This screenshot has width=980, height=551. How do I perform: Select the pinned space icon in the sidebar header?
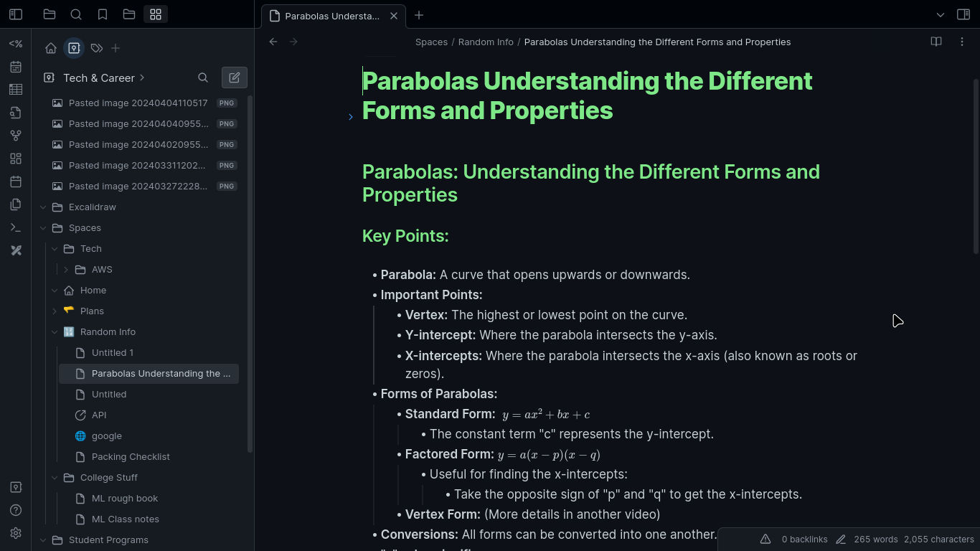point(74,48)
